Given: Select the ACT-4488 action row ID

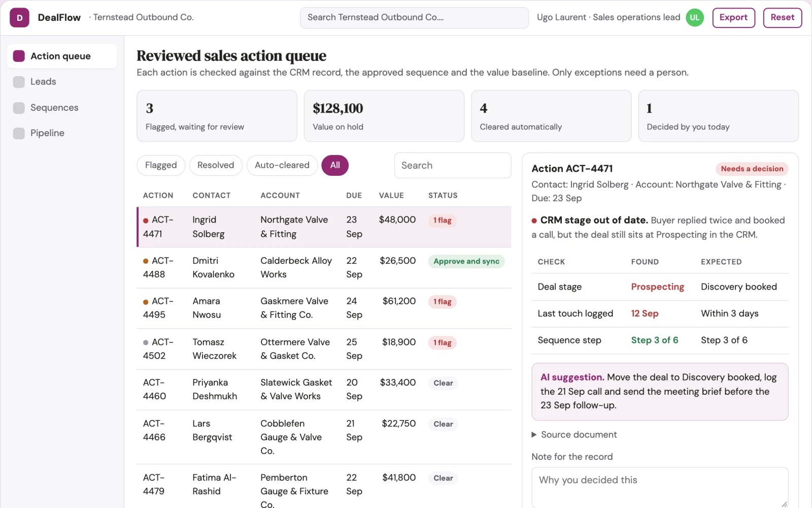Looking at the screenshot, I should [158, 268].
